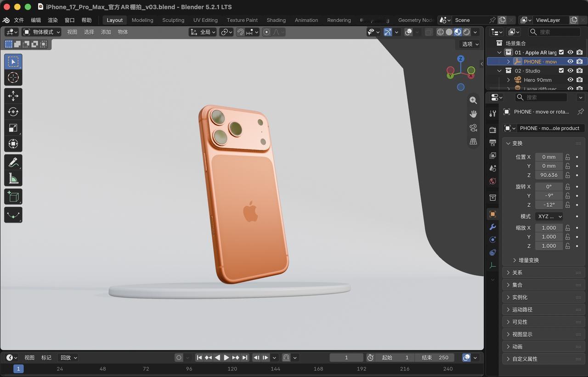
Task: Open the 渲染 render menu
Action: (x=53, y=20)
